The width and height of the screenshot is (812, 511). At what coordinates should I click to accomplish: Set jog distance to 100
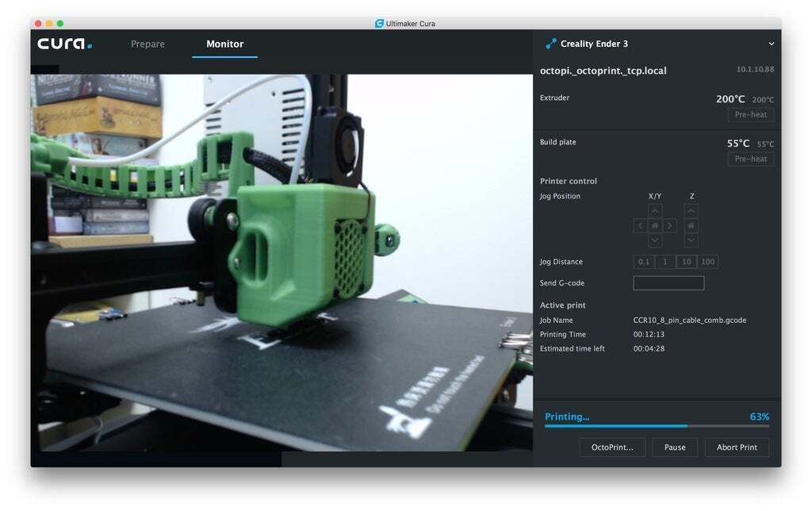pos(708,262)
